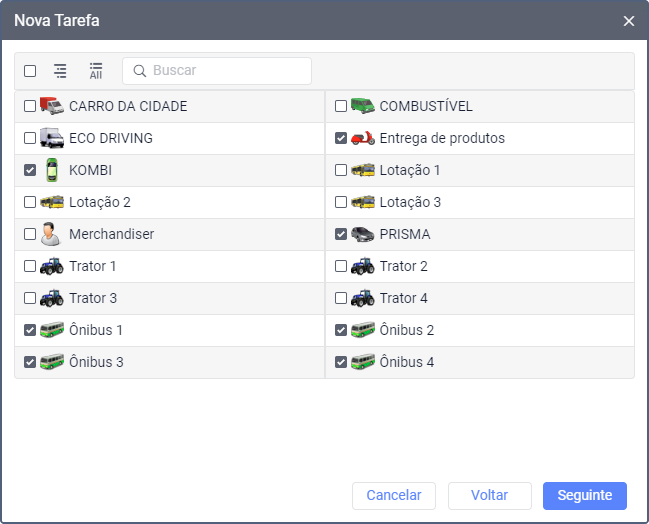Close the Nova Tarefa dialog

[628, 21]
